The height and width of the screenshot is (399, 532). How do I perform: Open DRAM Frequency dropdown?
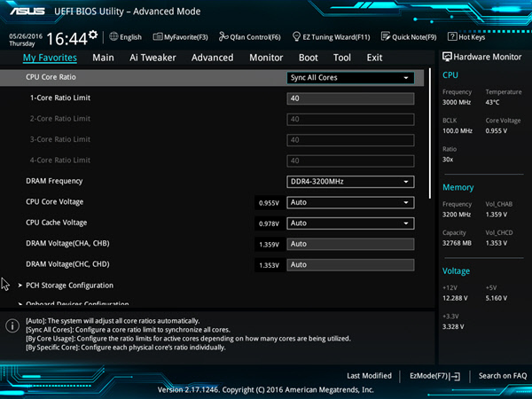coord(350,182)
